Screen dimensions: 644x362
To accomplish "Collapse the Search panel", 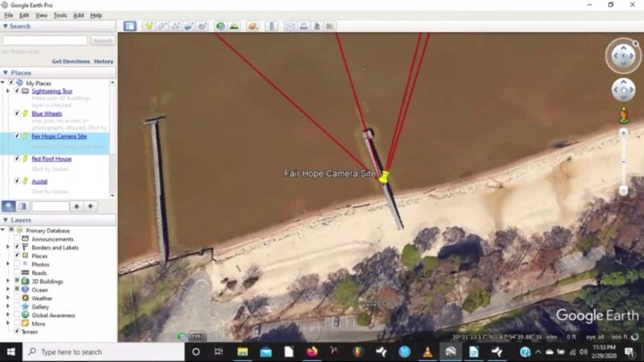I will click(5, 26).
